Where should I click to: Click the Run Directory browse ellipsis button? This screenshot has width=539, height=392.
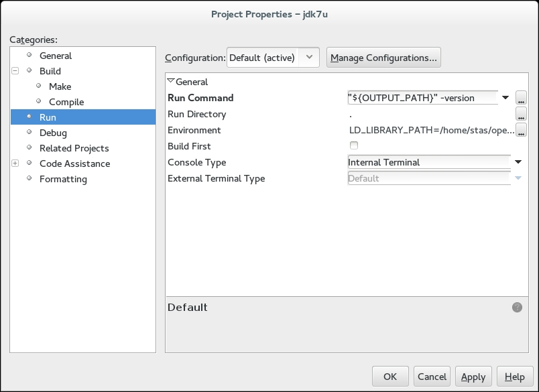(522, 115)
